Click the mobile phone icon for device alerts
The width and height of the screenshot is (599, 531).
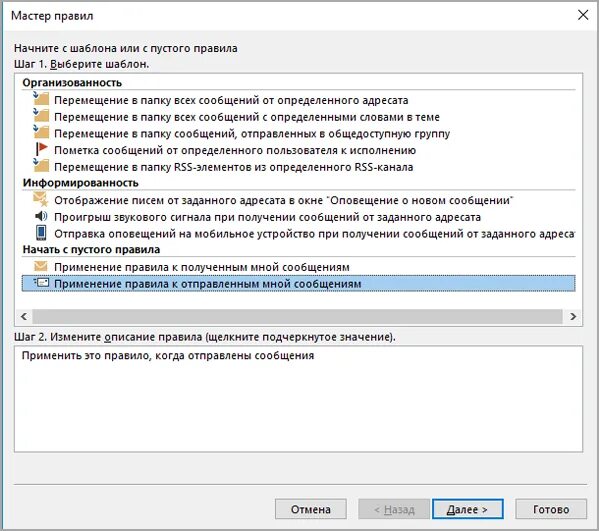41,233
